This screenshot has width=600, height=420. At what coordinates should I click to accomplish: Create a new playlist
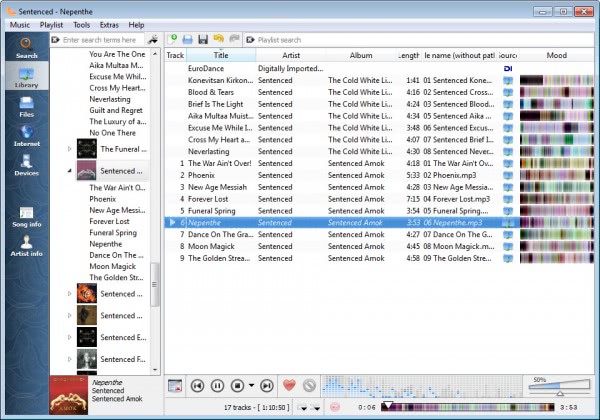tap(172, 39)
